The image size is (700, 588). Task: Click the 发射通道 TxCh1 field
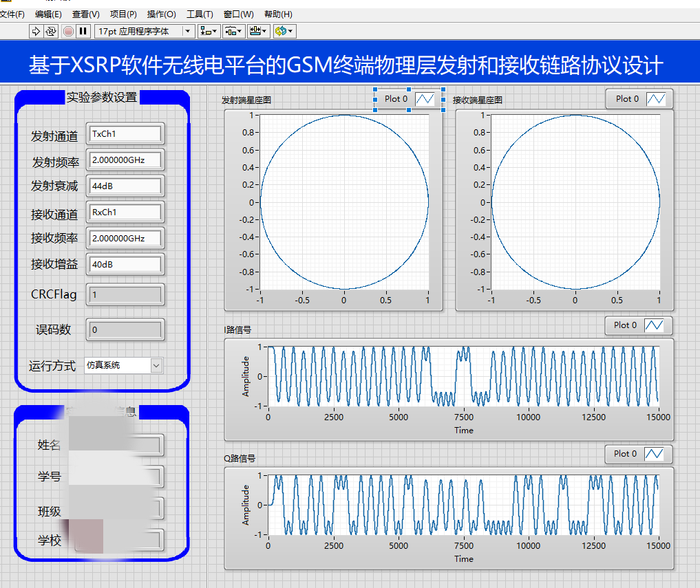pos(125,134)
